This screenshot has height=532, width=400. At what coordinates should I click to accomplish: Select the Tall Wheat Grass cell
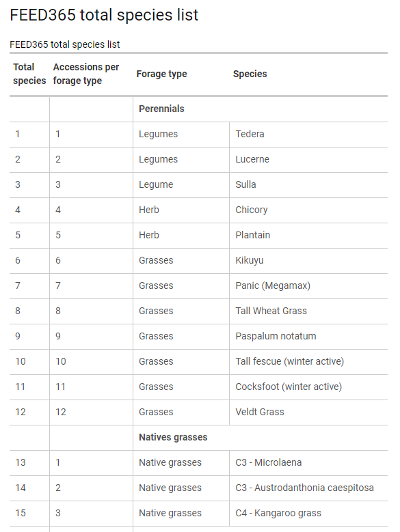click(308, 311)
